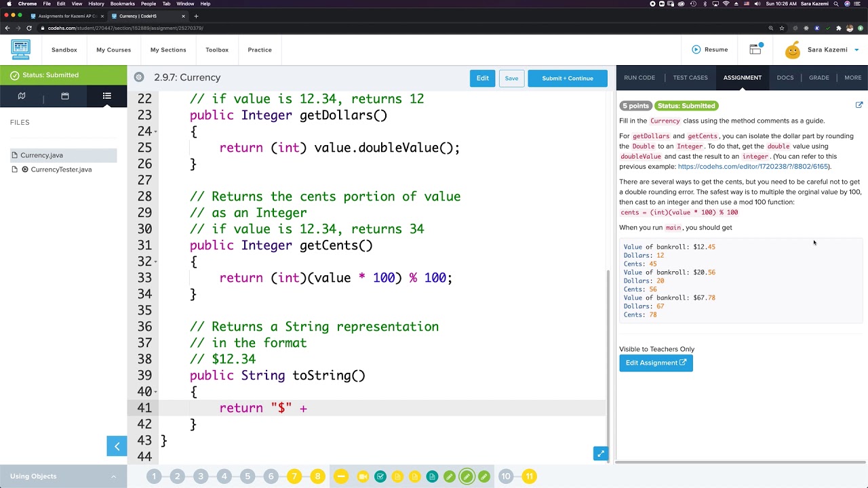Reload the page in Chrome
This screenshot has height=488, width=868.
(29, 28)
